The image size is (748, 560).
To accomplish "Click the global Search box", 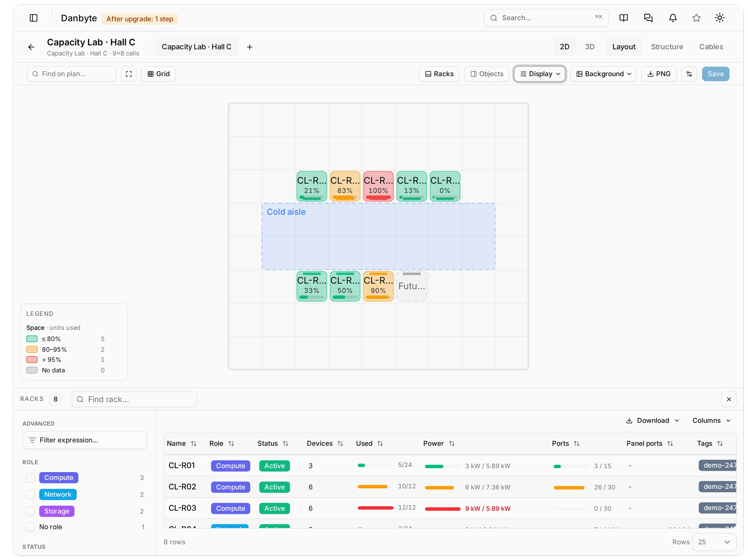I will (546, 18).
